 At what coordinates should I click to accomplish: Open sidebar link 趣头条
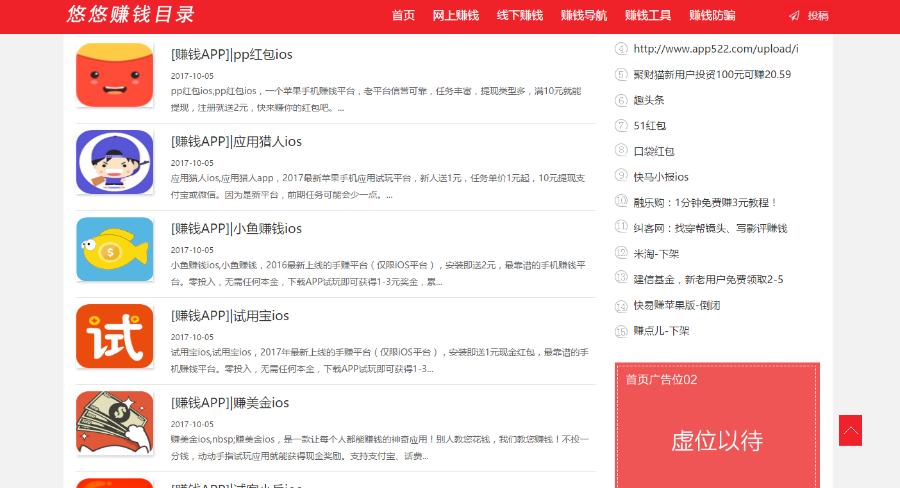pyautogui.click(x=649, y=100)
